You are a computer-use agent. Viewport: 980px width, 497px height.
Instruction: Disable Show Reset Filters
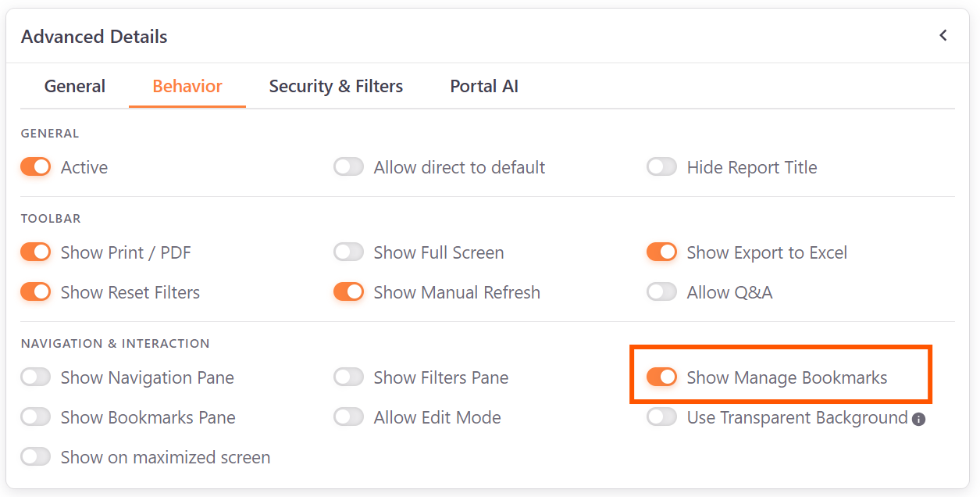click(35, 291)
